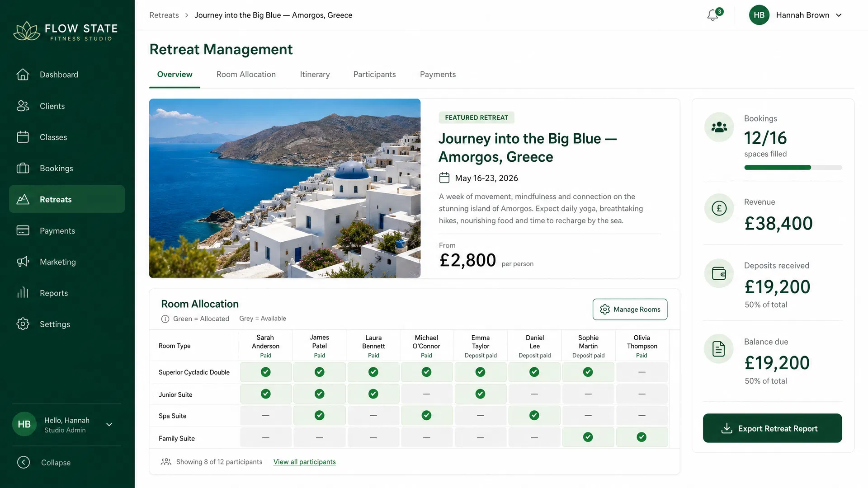This screenshot has height=488, width=868.
Task: Click HB avatar in sidebar footer
Action: coord(24,424)
